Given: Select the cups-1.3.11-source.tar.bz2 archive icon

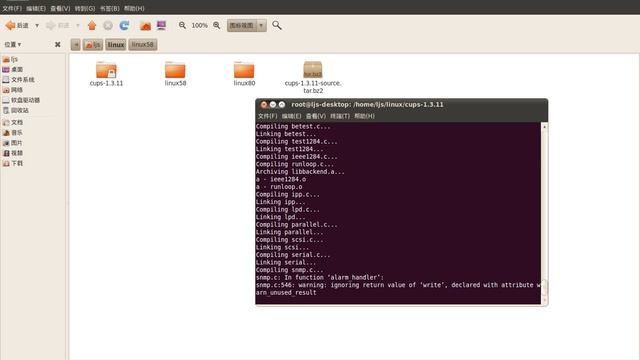Looking at the screenshot, I should (x=313, y=69).
